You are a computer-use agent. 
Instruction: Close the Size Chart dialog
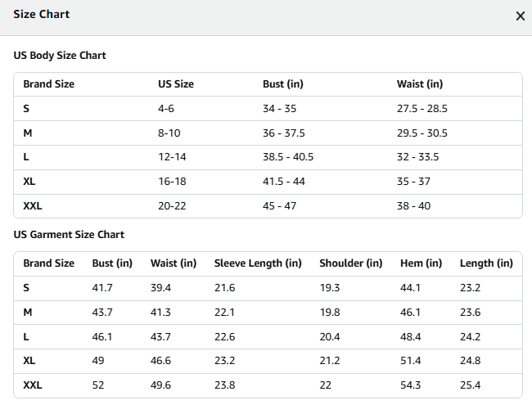[x=520, y=16]
